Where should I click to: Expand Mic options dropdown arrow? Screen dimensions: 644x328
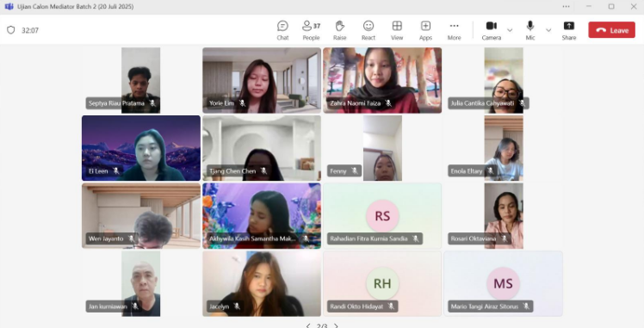[548, 30]
